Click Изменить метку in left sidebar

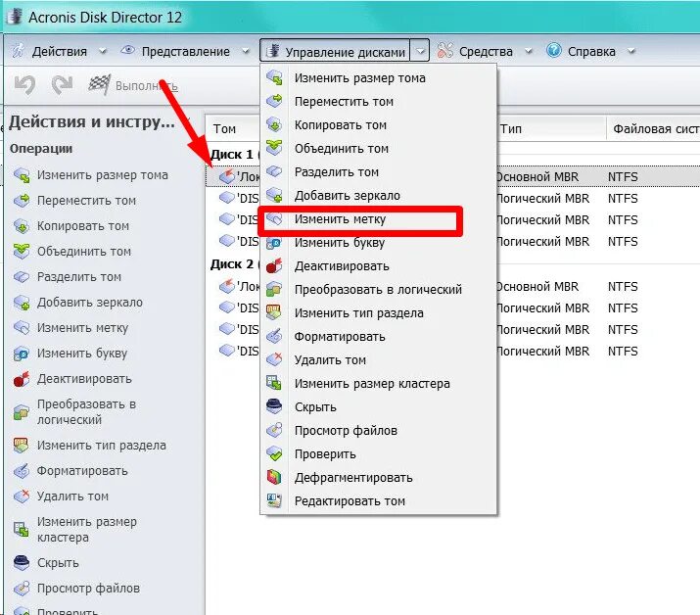click(82, 328)
